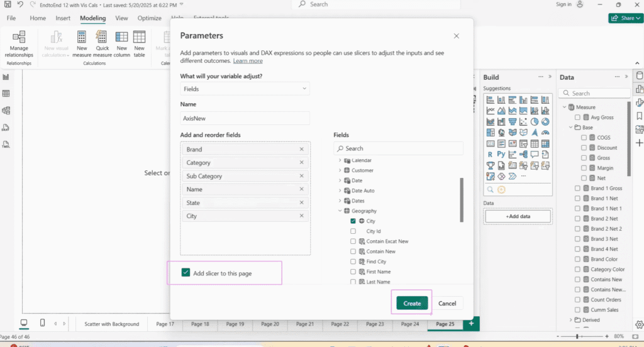Select the Azure map arrow visual

coord(535,133)
